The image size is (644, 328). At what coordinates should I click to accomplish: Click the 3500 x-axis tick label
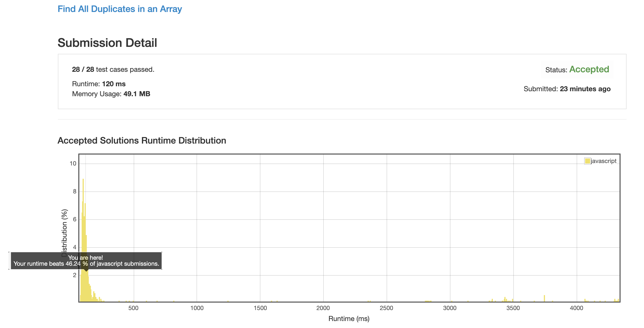513,308
